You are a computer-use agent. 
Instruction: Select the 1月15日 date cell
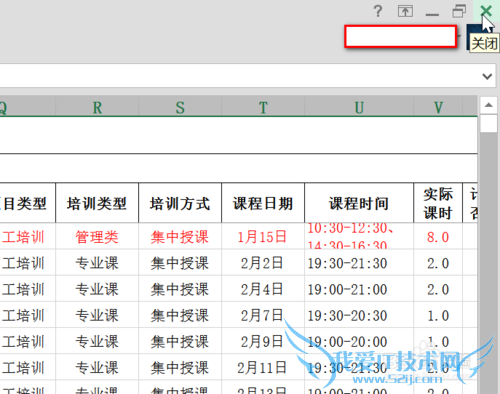[263, 236]
